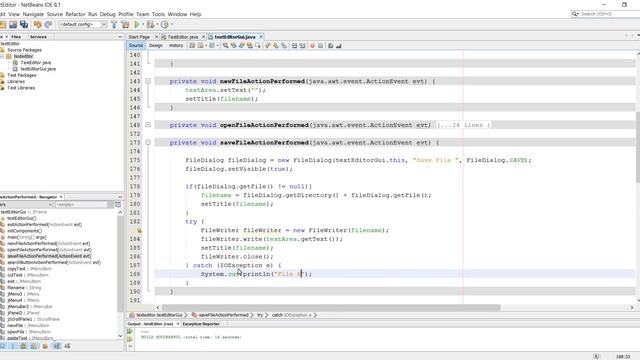
Task: Toggle Sort by Name in Navigator bottom bar
Action: (57, 346)
